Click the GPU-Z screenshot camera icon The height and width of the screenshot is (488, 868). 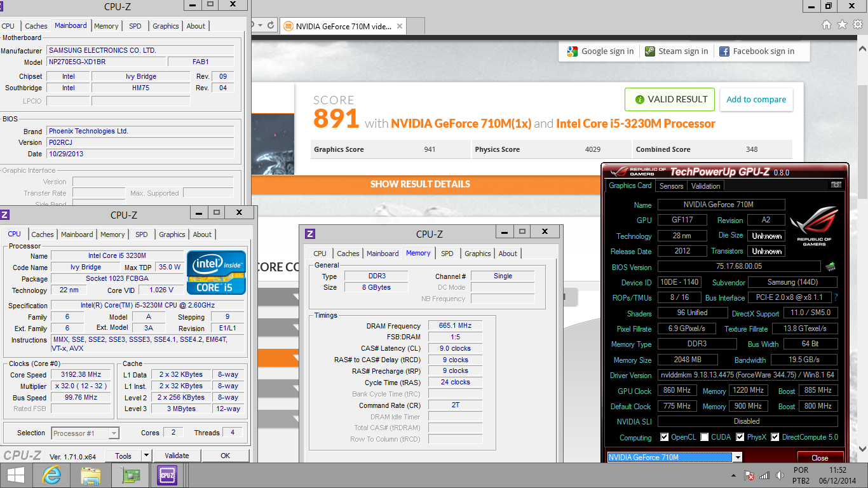tap(836, 185)
